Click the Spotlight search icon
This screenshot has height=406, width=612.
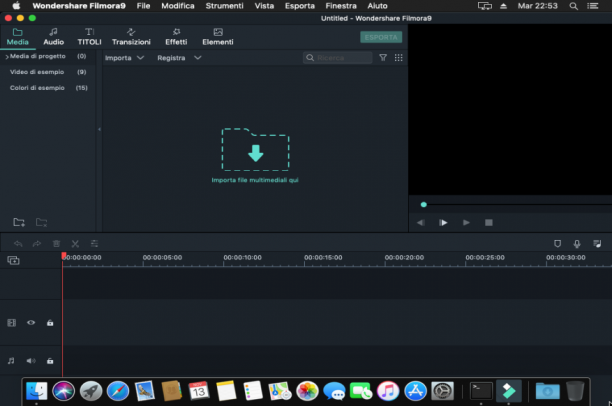click(x=573, y=6)
